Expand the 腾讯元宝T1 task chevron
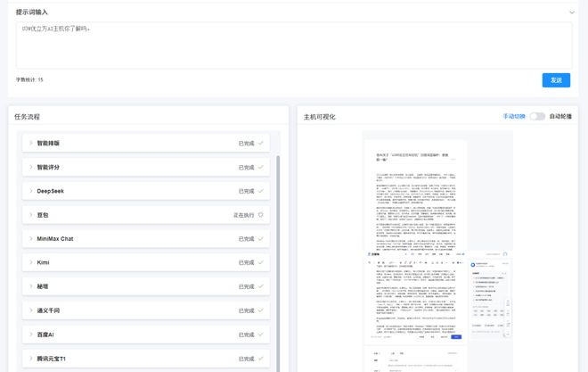Viewport: 588px width, 372px height. click(x=30, y=359)
